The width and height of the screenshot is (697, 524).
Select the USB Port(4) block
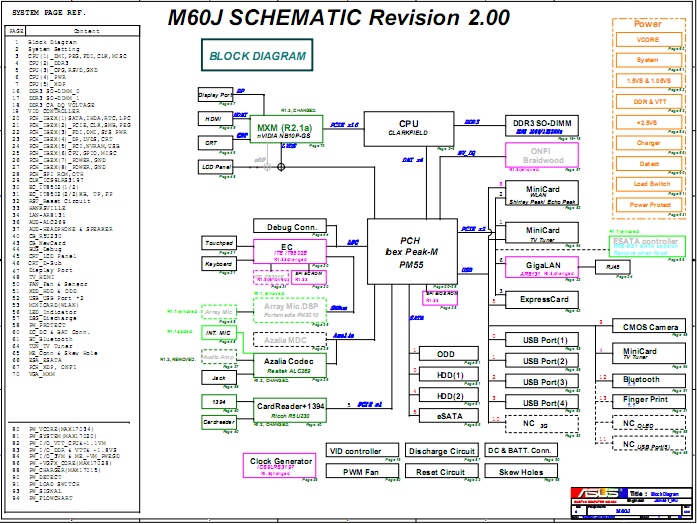point(542,403)
